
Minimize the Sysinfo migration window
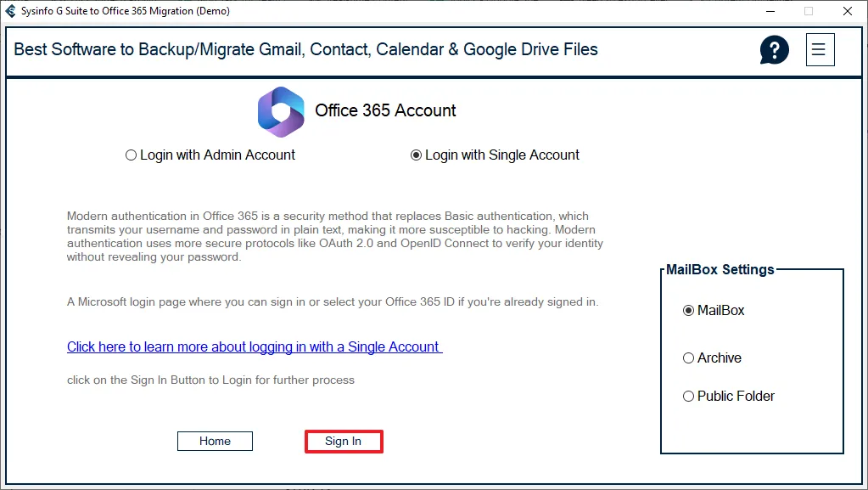770,11
